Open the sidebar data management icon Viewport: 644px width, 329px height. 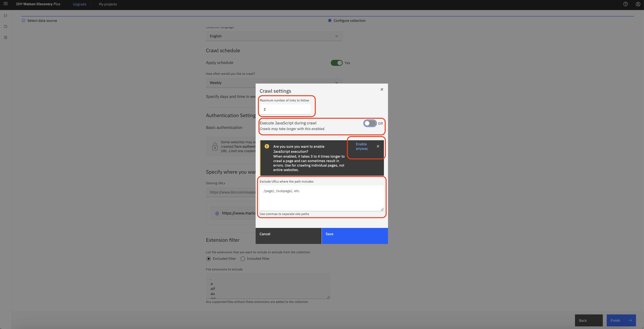click(x=5, y=37)
